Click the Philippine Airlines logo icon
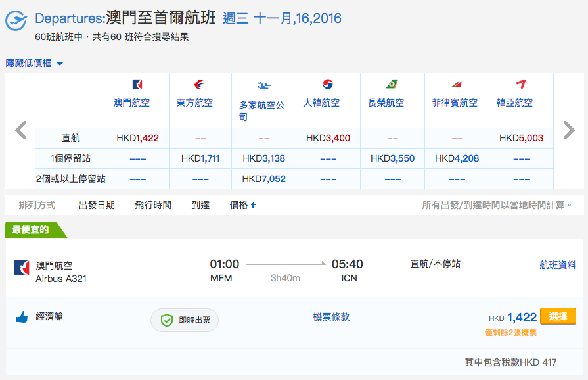 [457, 84]
